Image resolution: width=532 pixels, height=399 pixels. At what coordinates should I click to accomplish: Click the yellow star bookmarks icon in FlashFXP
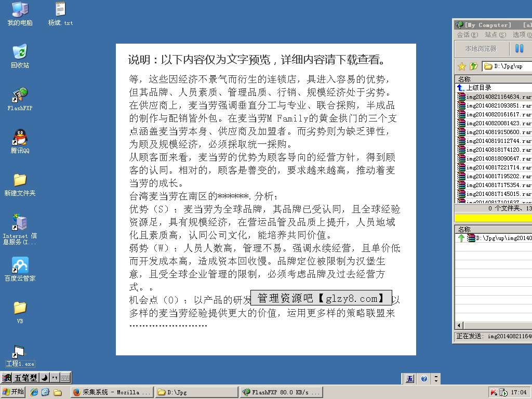462,66
